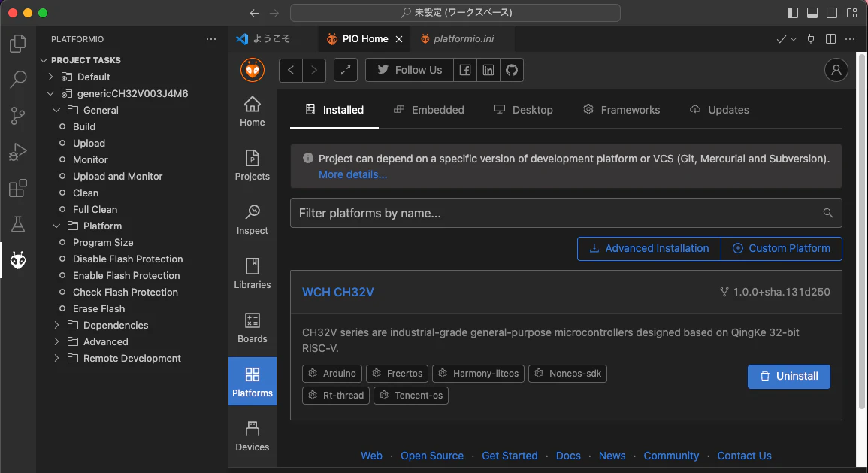The image size is (868, 473).
Task: Go to PIO Home section
Action: click(x=253, y=111)
